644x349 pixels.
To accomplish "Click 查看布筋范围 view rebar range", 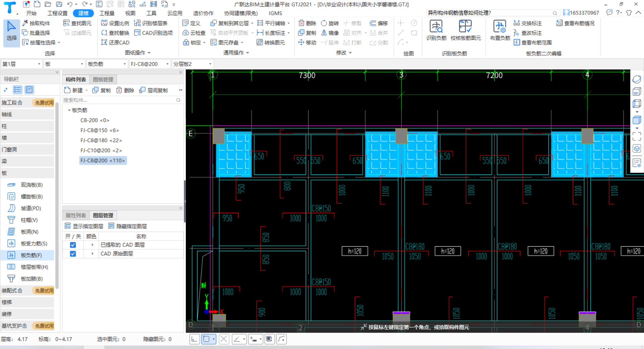I will (x=533, y=43).
